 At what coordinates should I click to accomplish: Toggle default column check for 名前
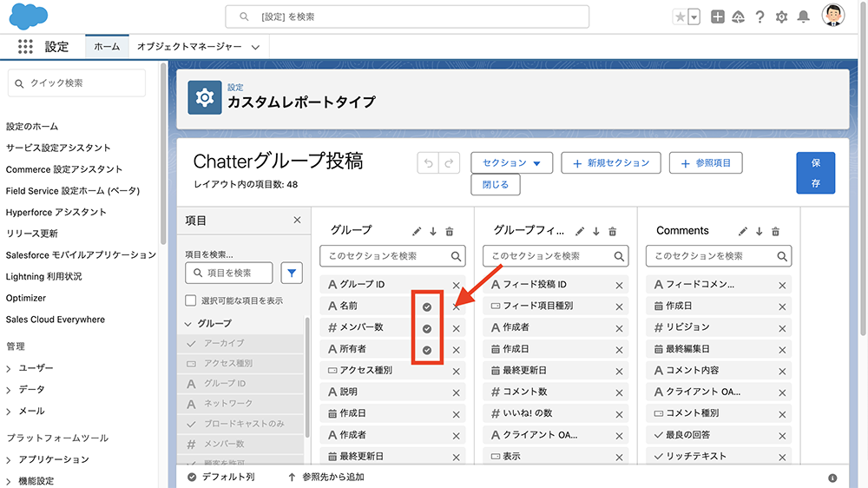click(x=426, y=307)
